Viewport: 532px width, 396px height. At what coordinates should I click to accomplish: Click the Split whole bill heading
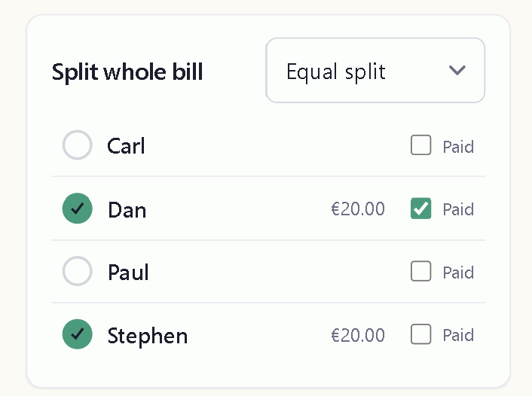pyautogui.click(x=127, y=72)
